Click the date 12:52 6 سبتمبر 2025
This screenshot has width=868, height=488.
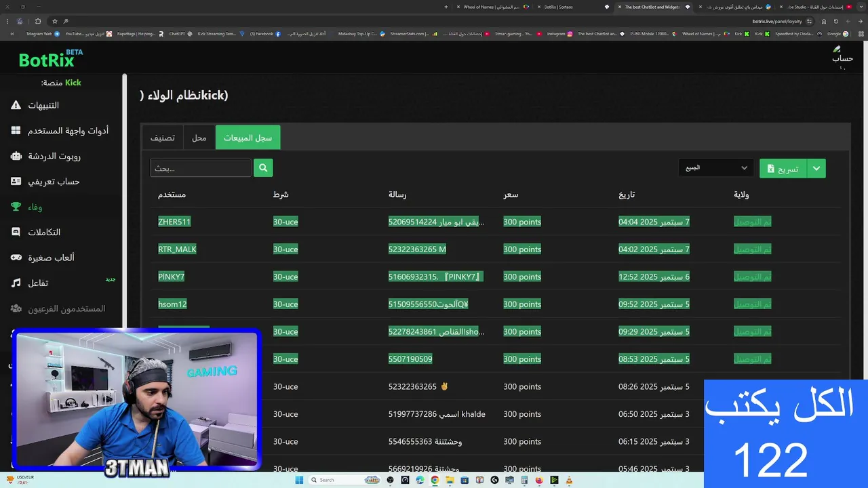coord(654,277)
